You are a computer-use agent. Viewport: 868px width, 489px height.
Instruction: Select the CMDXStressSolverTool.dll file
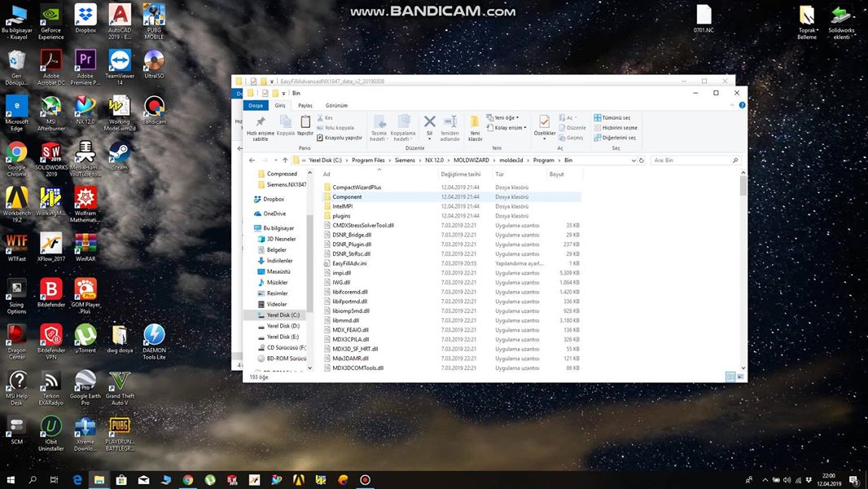pyautogui.click(x=363, y=226)
